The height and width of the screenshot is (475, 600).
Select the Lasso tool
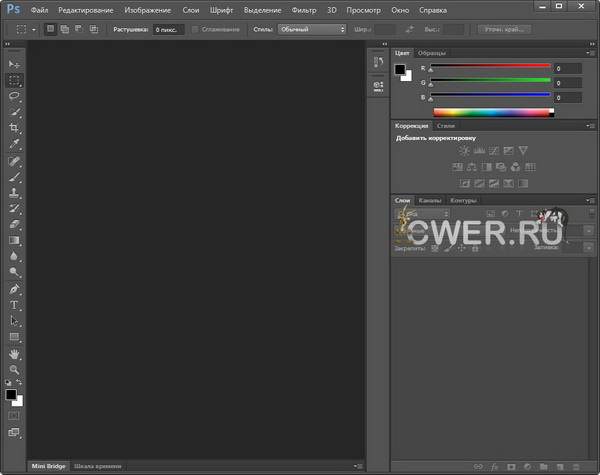(14, 96)
